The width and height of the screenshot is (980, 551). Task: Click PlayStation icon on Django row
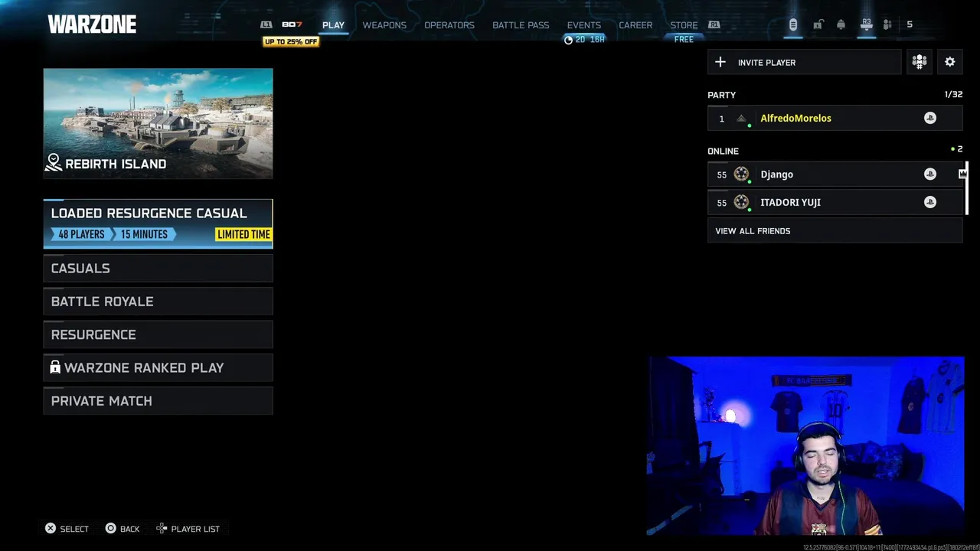pyautogui.click(x=930, y=174)
